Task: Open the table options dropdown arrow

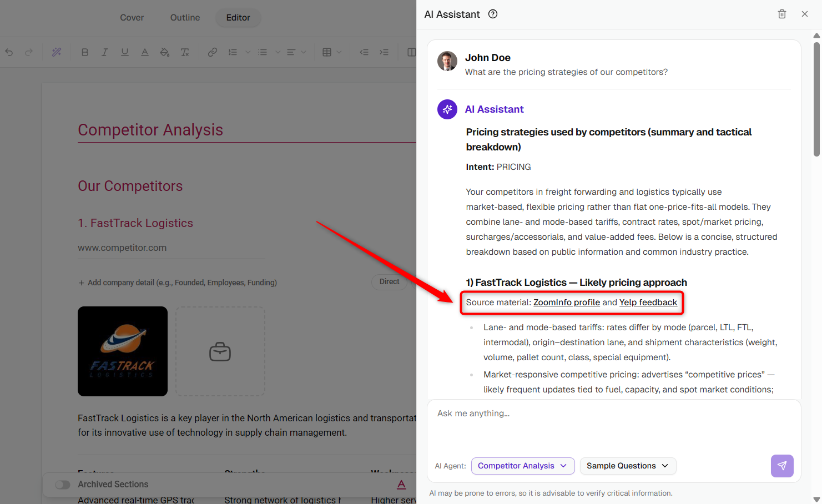Action: pos(339,52)
